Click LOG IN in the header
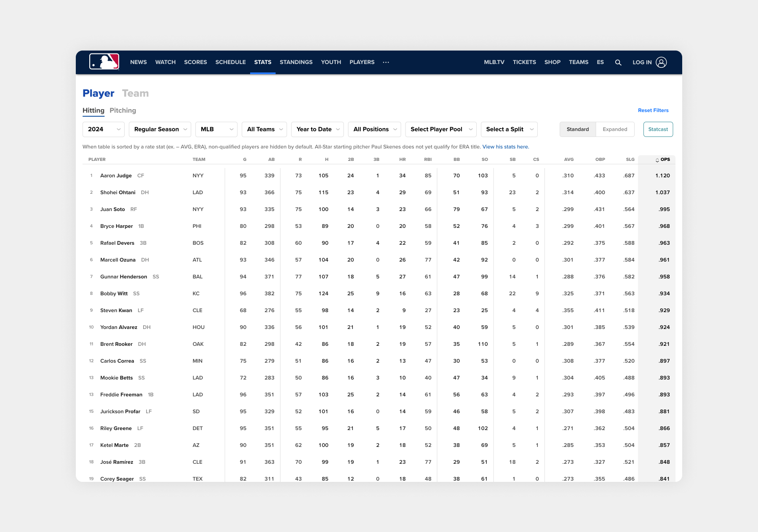The height and width of the screenshot is (532, 758). [x=642, y=62]
